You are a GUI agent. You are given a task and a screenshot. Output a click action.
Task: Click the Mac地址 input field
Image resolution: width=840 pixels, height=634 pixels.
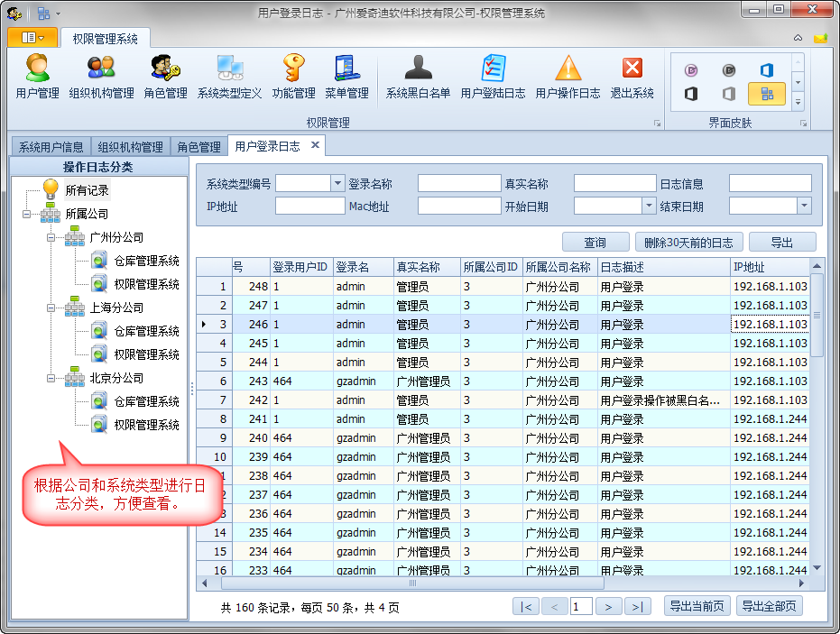click(x=459, y=206)
